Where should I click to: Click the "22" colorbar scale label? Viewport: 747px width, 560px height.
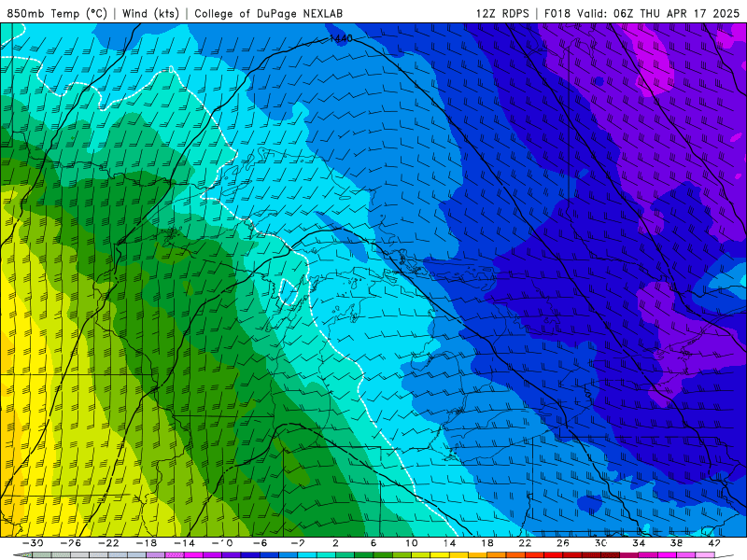(525, 543)
